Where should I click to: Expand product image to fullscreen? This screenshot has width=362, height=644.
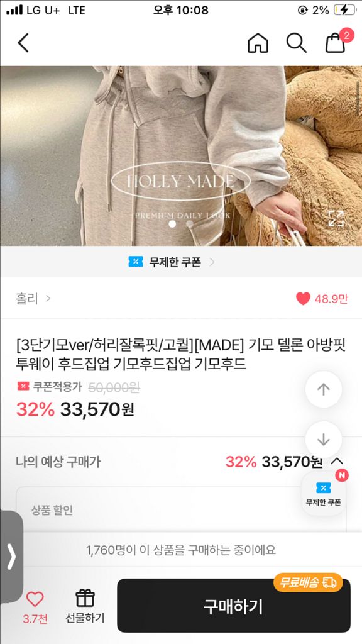[x=336, y=218]
